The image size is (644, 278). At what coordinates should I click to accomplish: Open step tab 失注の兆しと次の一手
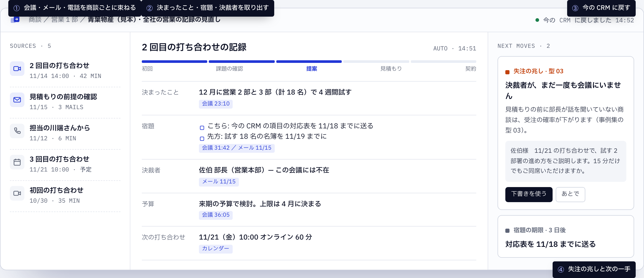pyautogui.click(x=594, y=269)
